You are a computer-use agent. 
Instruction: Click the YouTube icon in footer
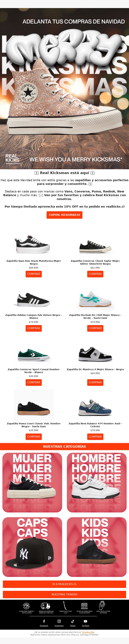click(x=85, y=621)
